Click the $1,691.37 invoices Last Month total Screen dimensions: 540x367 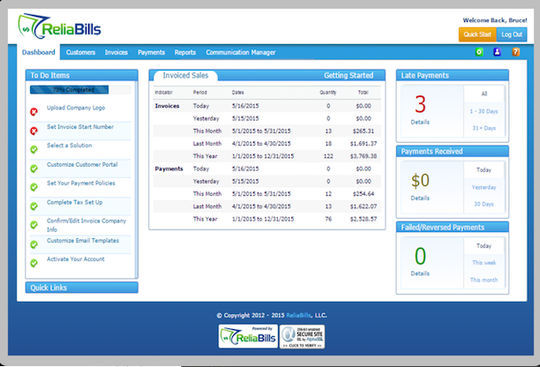click(363, 144)
